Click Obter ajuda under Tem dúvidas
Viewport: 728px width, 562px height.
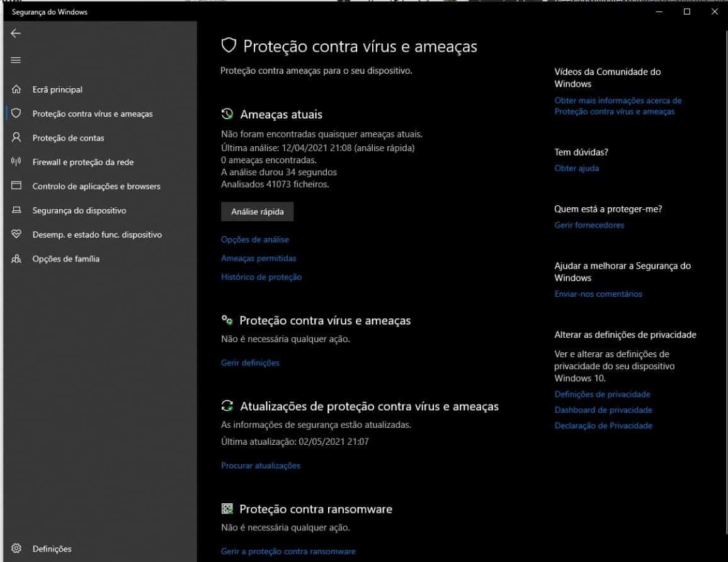coord(576,168)
